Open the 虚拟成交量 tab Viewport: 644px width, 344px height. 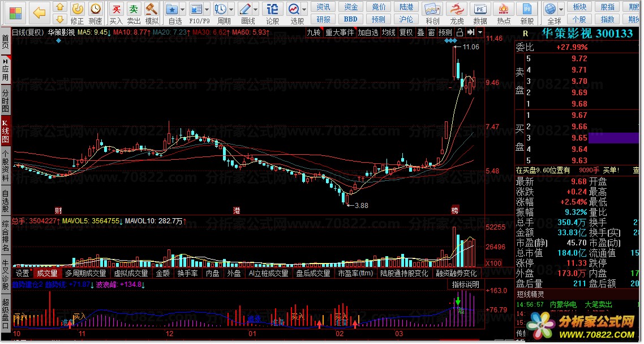coord(131,273)
